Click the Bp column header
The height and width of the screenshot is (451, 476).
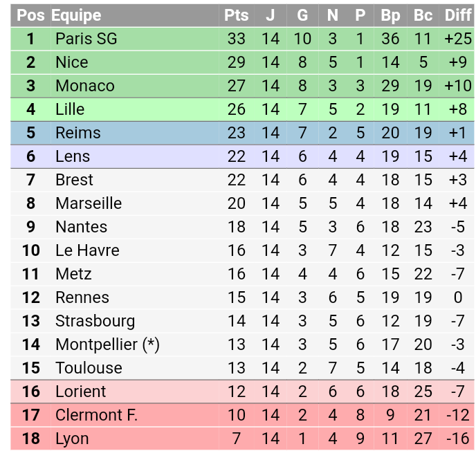(390, 15)
